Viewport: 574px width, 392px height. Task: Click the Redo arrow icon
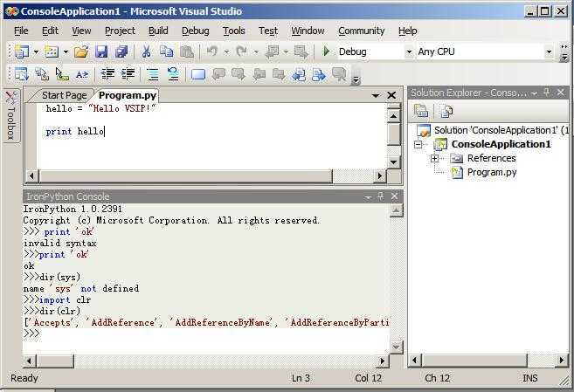click(242, 52)
